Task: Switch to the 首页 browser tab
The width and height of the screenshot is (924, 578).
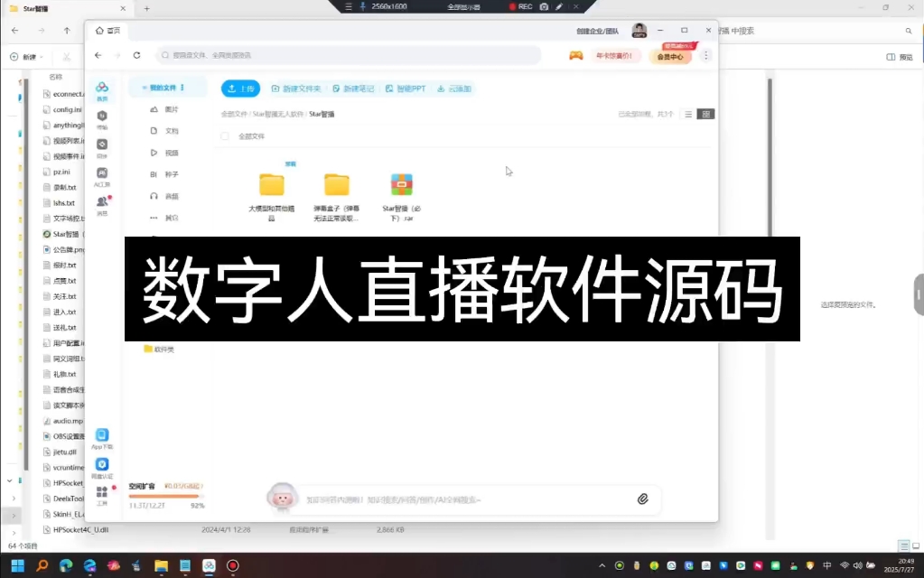Action: pos(108,30)
